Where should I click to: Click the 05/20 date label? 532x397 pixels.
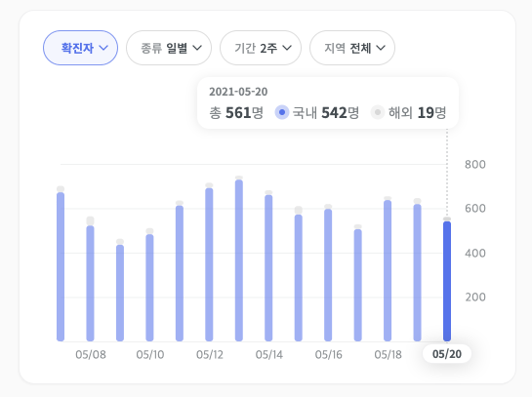click(x=447, y=354)
